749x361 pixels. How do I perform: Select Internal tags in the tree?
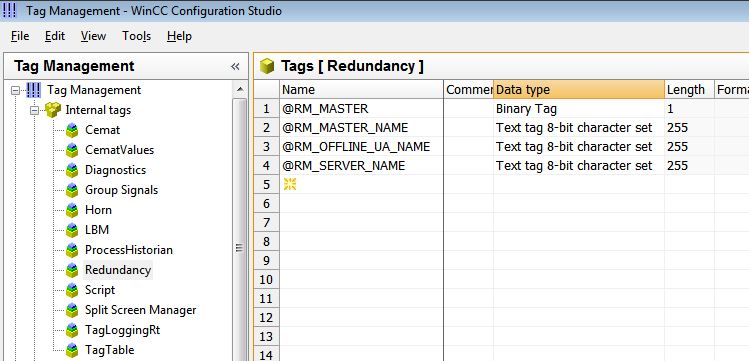[x=98, y=110]
